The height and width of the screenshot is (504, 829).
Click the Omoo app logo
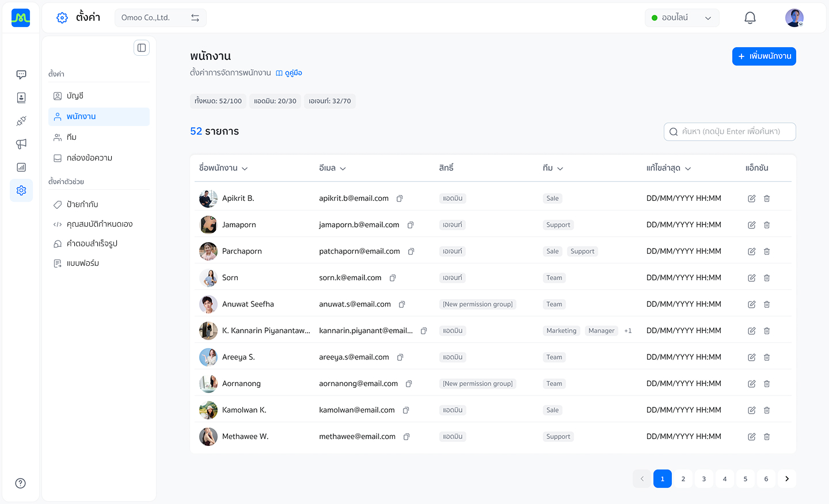point(21,18)
